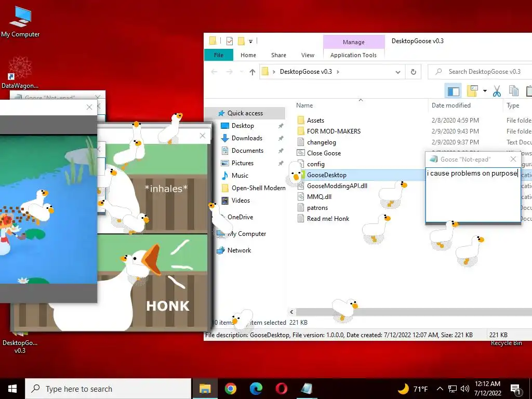Open Pictures in navigation pane

(242, 163)
